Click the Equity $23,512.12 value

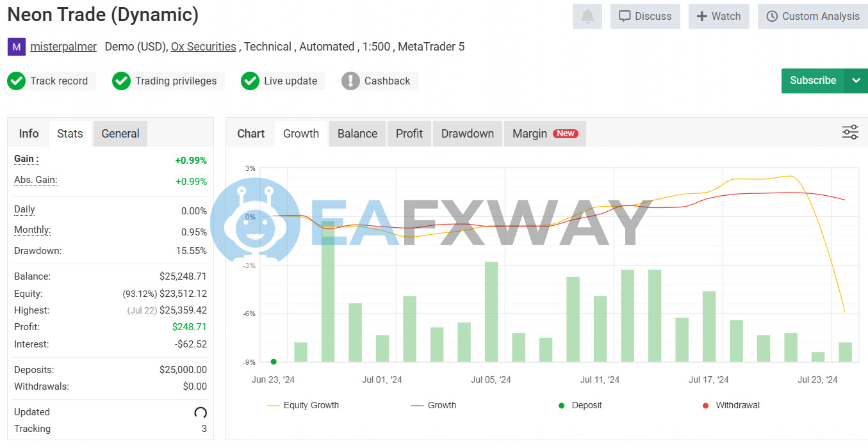coord(183,294)
